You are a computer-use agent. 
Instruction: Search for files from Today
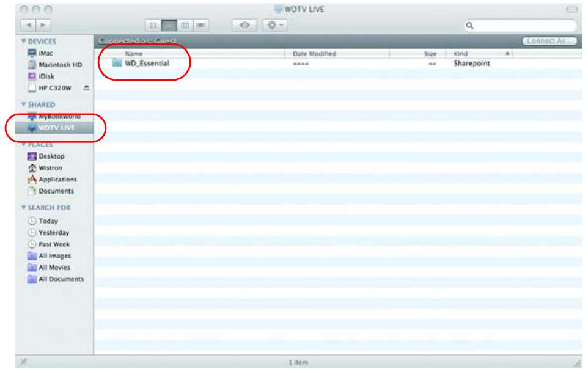point(43,221)
